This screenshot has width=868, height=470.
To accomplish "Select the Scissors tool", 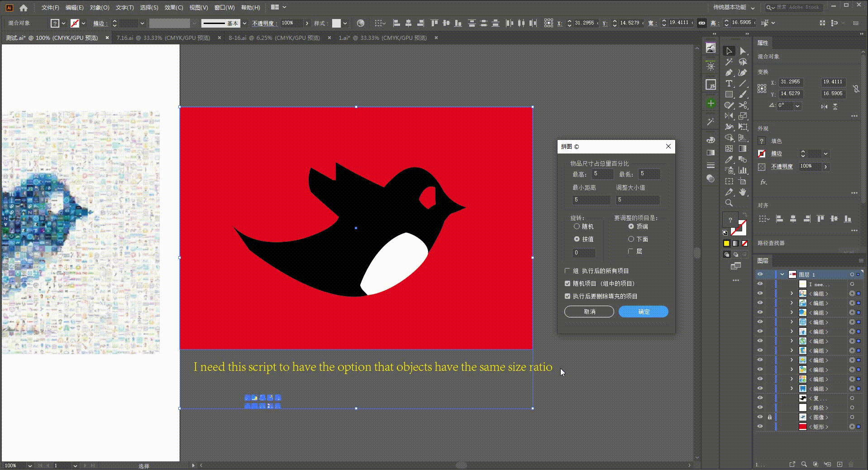I will [x=743, y=106].
